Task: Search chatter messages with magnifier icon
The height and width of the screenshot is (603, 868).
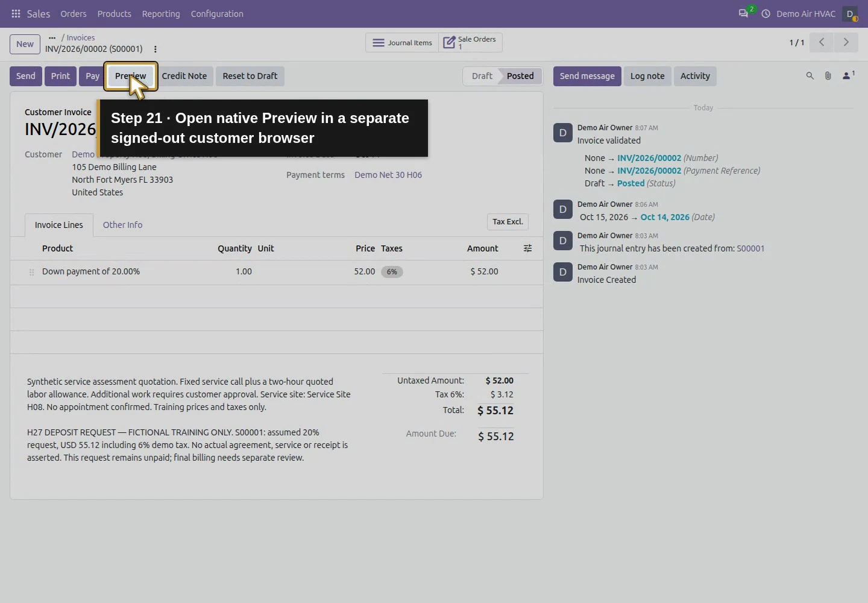Action: (x=810, y=76)
